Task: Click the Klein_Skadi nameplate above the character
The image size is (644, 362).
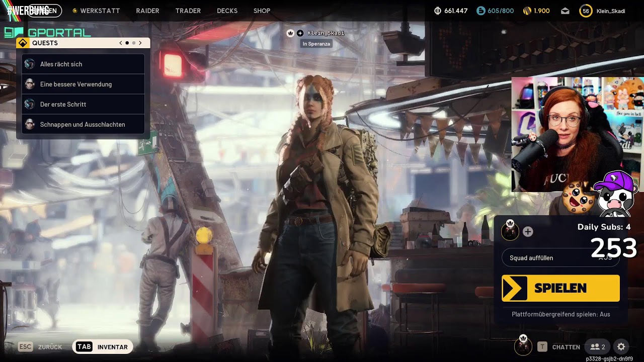Action: (326, 33)
